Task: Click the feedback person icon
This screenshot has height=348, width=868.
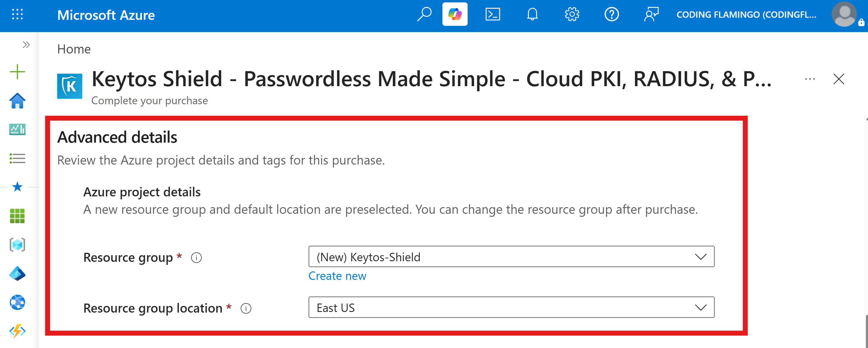Action: [x=651, y=14]
